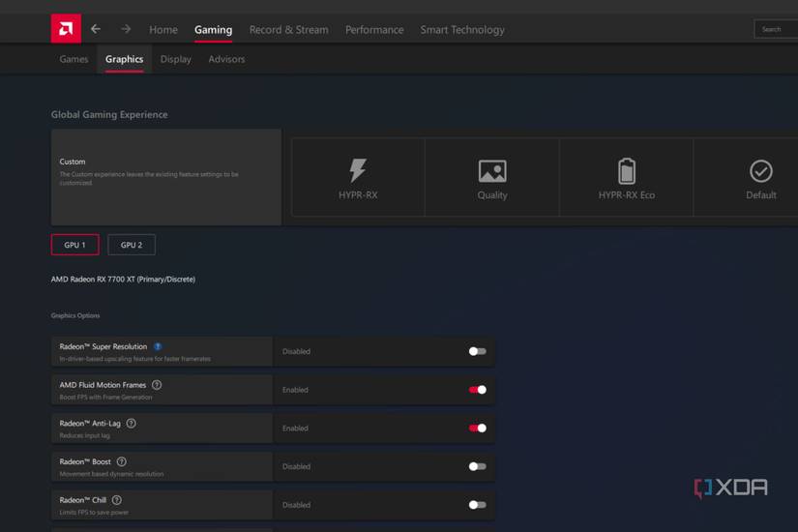
Task: Turn on Radeon Chill toggle
Action: point(477,505)
